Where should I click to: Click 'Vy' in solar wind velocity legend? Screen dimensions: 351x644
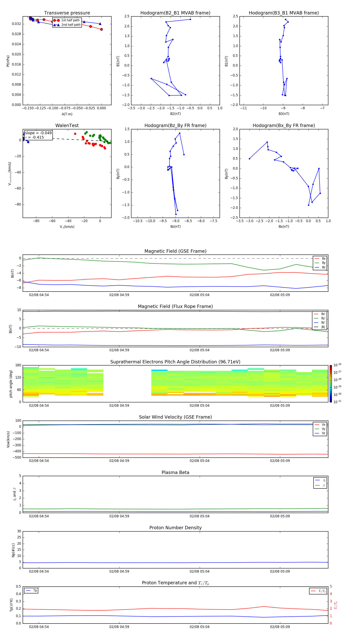pyautogui.click(x=320, y=429)
